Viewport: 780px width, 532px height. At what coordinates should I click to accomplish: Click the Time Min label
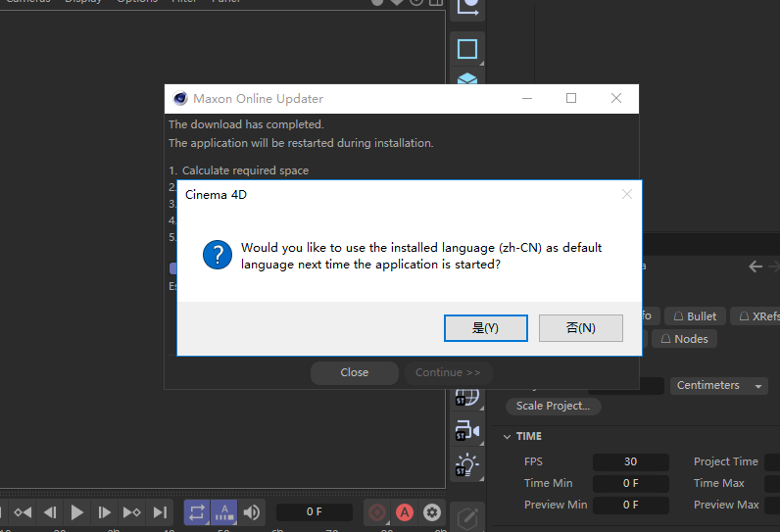pyautogui.click(x=548, y=483)
